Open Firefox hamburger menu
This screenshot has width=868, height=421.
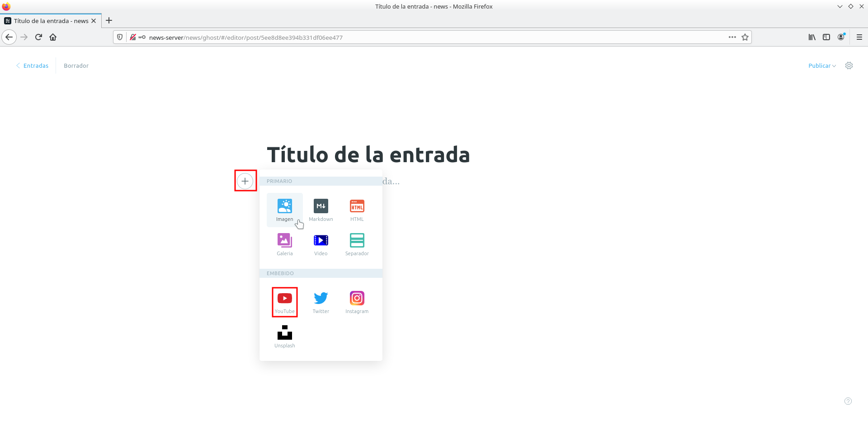pyautogui.click(x=859, y=37)
